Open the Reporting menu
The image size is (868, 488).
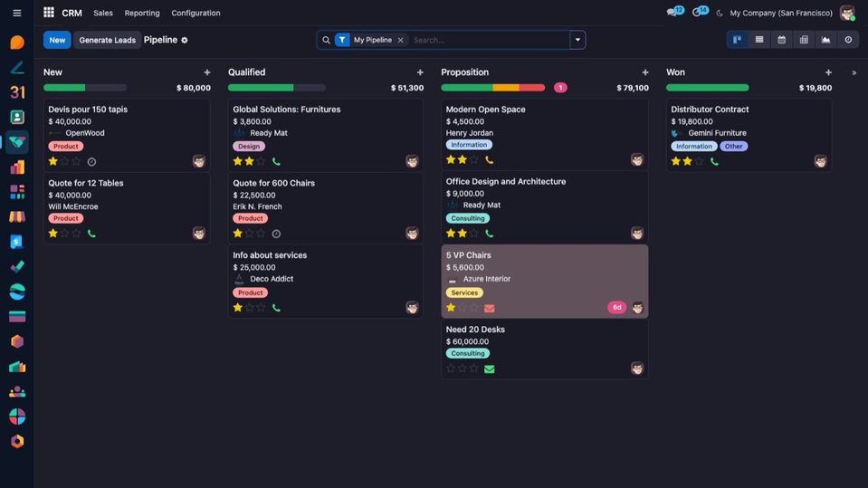click(142, 13)
